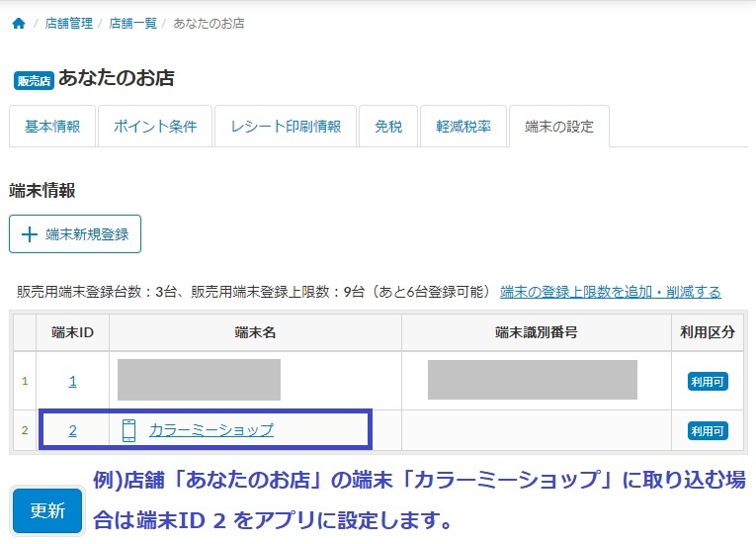This screenshot has height=544, width=756.
Task: Open 店舗管理 breadcrumb link
Action: coord(69,23)
